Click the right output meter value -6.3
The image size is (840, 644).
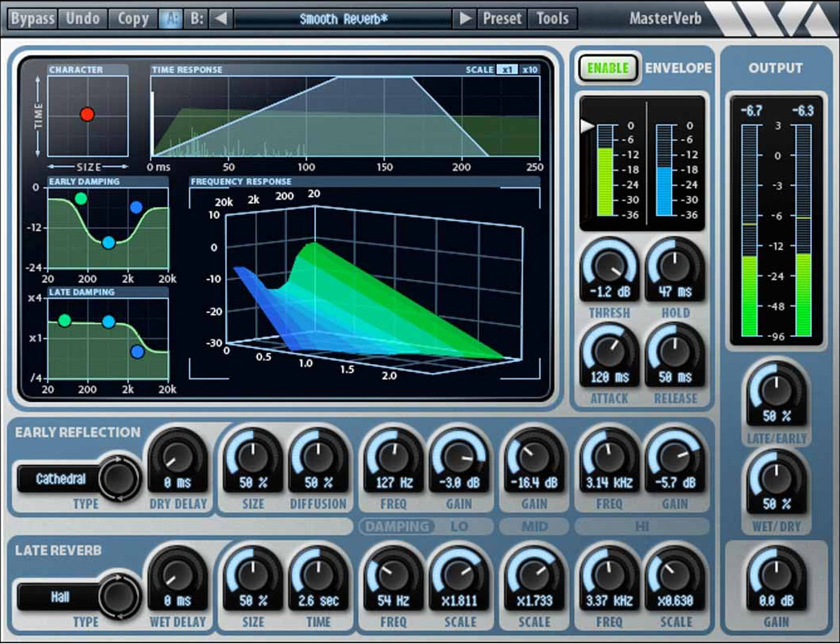tap(803, 111)
